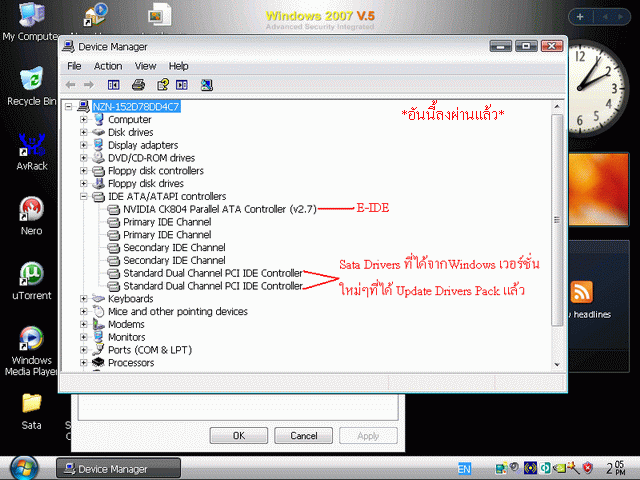Select the Sata folder desktop icon

point(31,411)
